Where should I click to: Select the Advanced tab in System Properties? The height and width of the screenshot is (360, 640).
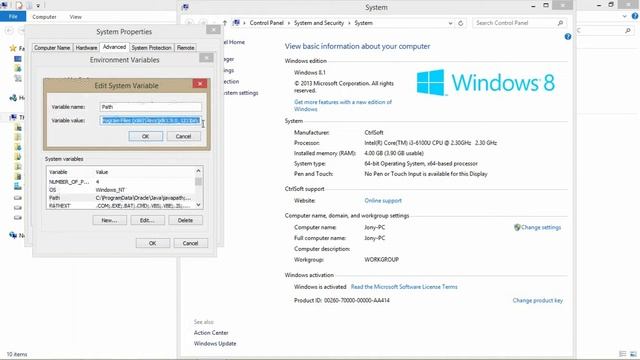(114, 47)
